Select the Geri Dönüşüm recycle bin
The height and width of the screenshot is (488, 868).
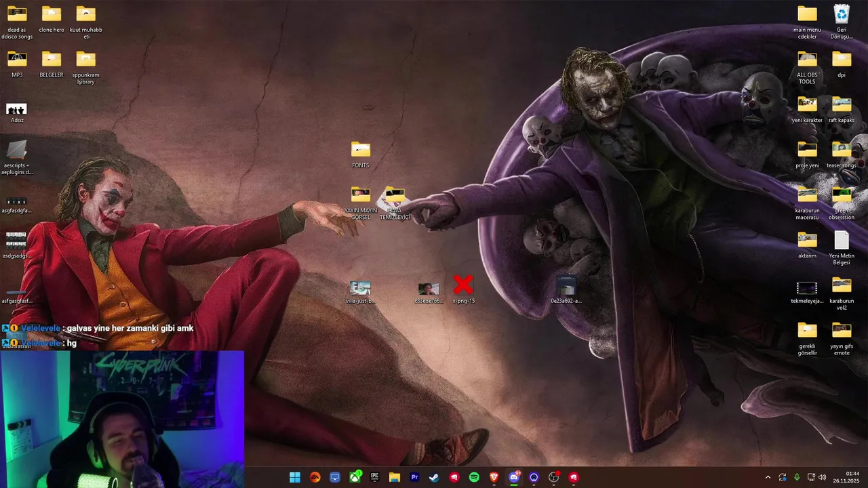coord(842,21)
